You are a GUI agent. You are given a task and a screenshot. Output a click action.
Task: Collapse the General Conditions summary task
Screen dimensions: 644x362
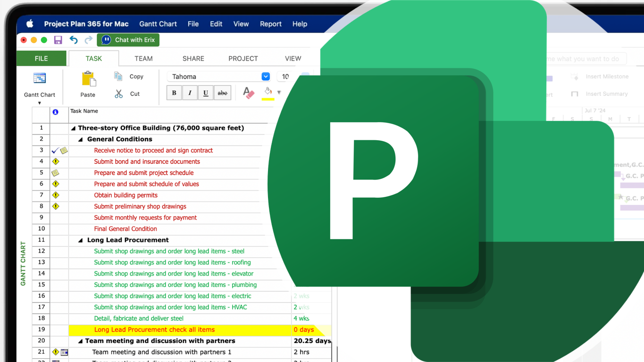click(81, 140)
